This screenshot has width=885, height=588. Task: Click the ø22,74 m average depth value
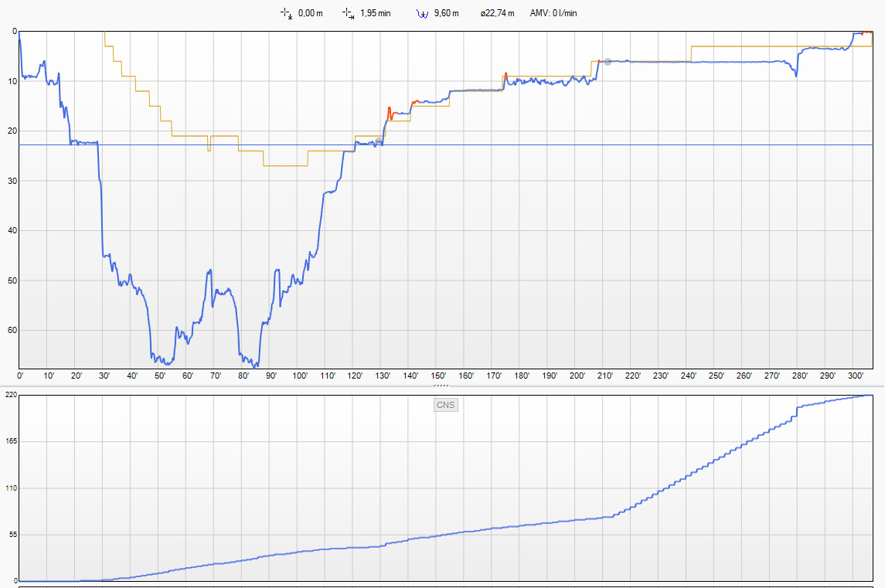tap(496, 13)
